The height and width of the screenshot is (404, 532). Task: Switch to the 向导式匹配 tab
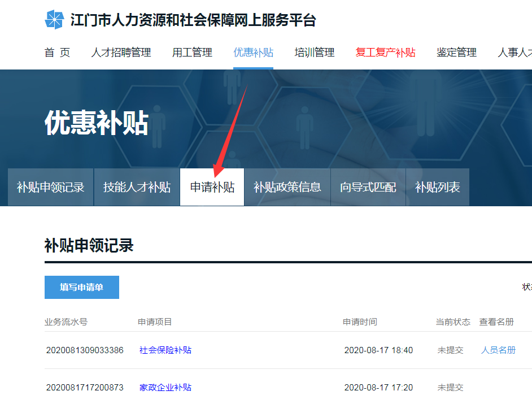368,187
